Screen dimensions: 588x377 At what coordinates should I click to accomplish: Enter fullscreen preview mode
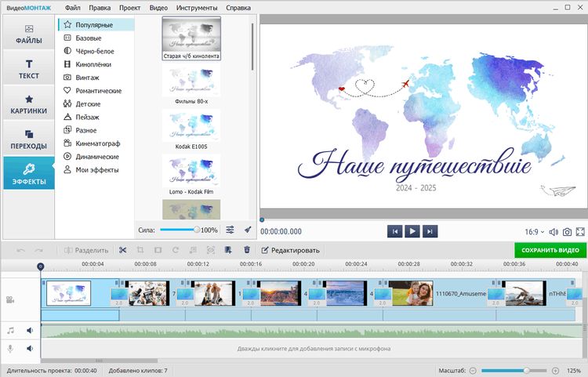[581, 232]
